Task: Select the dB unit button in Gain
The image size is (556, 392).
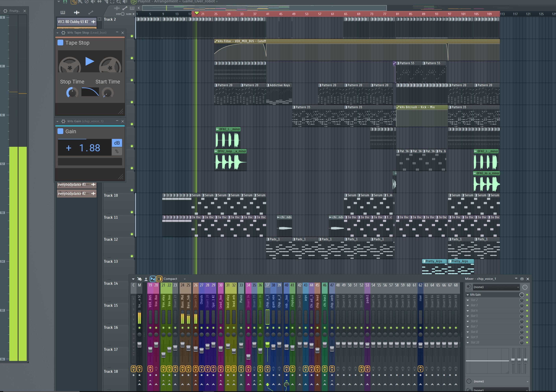Action: (117, 143)
